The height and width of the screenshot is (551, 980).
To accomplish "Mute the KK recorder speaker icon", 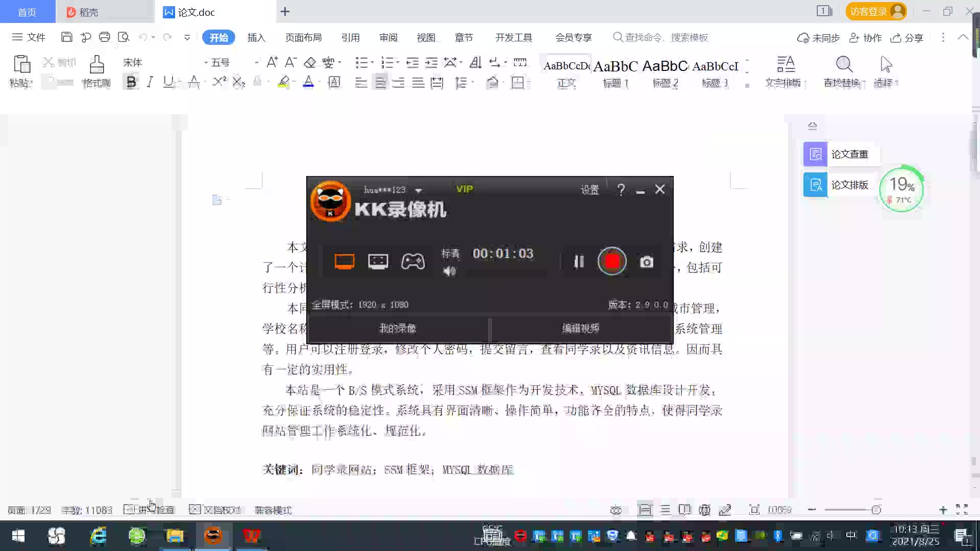I will pyautogui.click(x=449, y=271).
